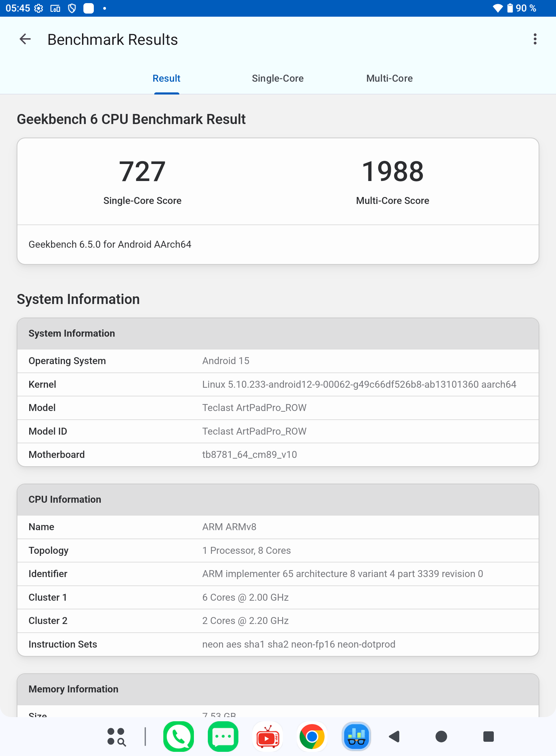Screen dimensions: 556x756
Task: Open the app drawer search icon
Action: click(116, 737)
